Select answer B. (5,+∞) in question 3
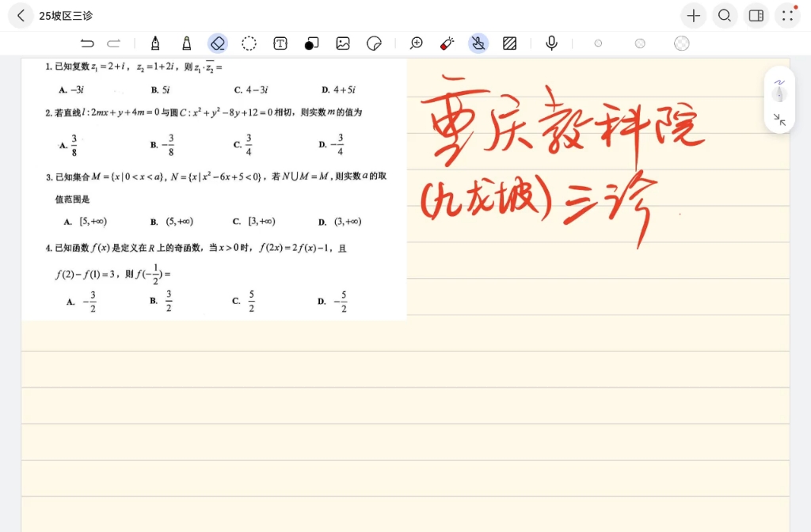 (172, 222)
